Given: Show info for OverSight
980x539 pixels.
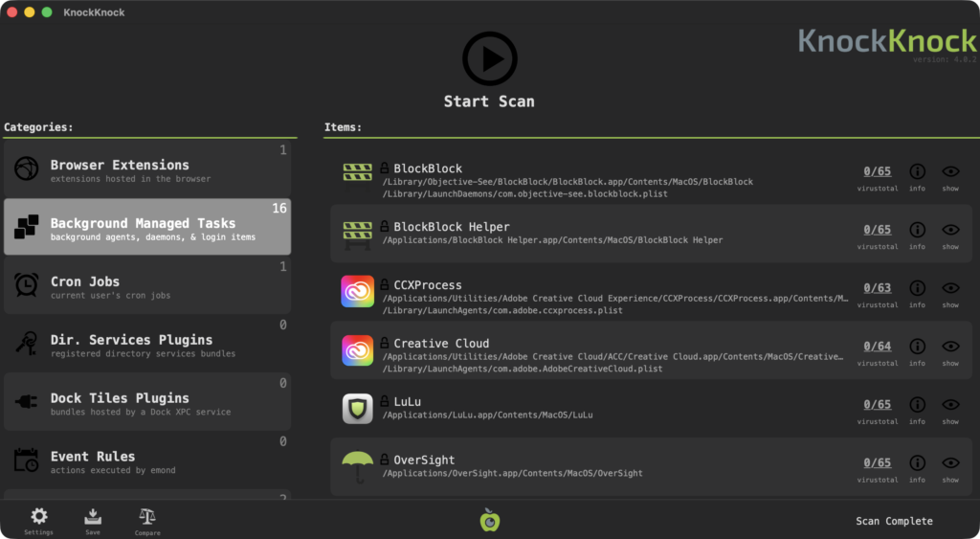Looking at the screenshot, I should pos(917,462).
